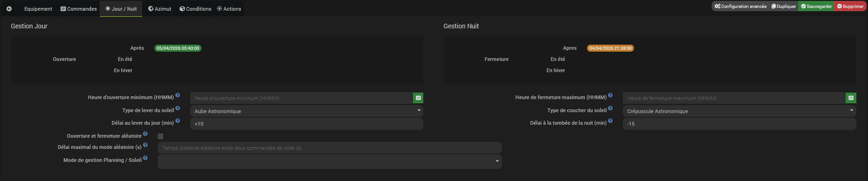Open Configuration avancée
Image resolution: width=868 pixels, height=181 pixels.
[741, 6]
